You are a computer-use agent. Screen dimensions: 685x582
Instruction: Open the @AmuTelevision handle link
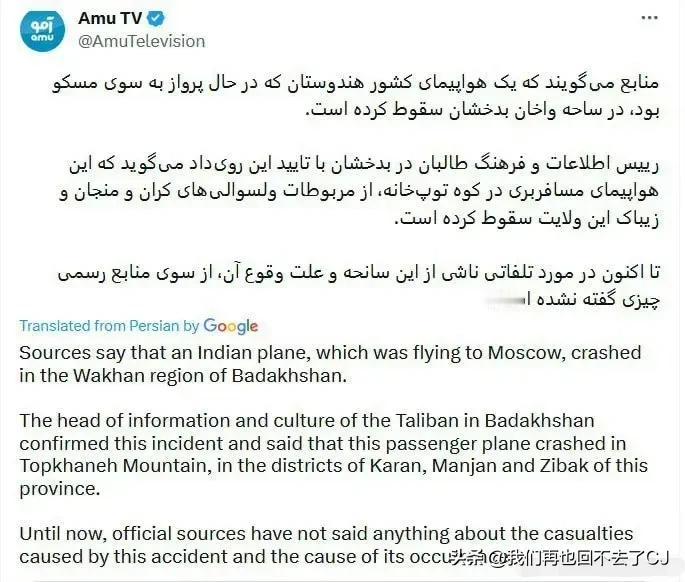coord(142,42)
